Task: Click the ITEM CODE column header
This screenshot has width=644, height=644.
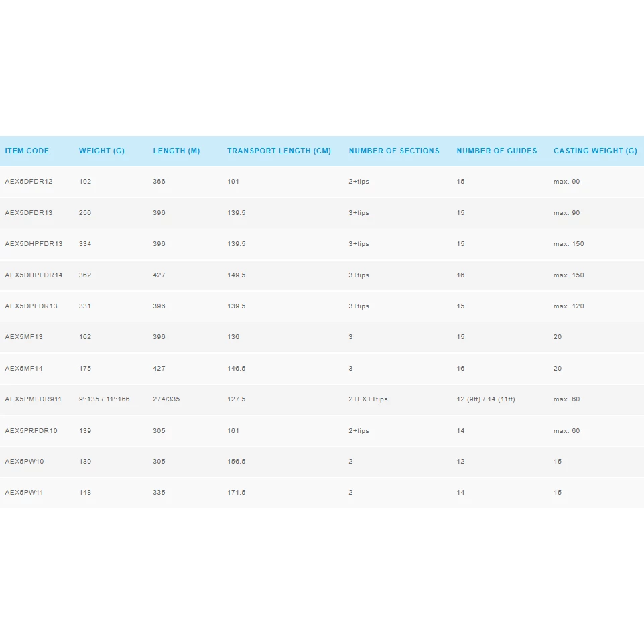Action: point(27,151)
